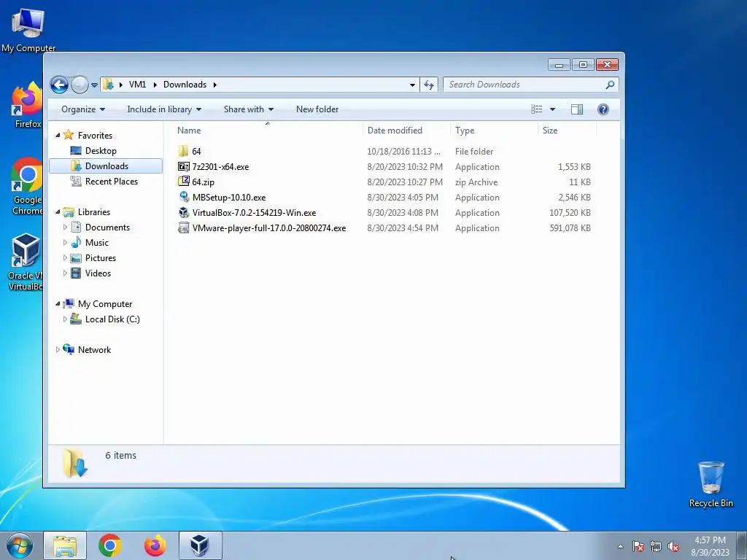This screenshot has height=560, width=747.
Task: Open the Music library
Action: coord(97,243)
